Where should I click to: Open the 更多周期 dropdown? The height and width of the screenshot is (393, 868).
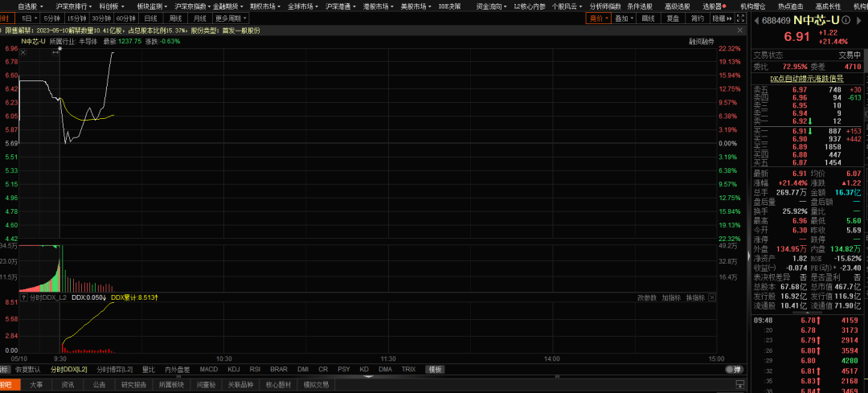pos(231,18)
